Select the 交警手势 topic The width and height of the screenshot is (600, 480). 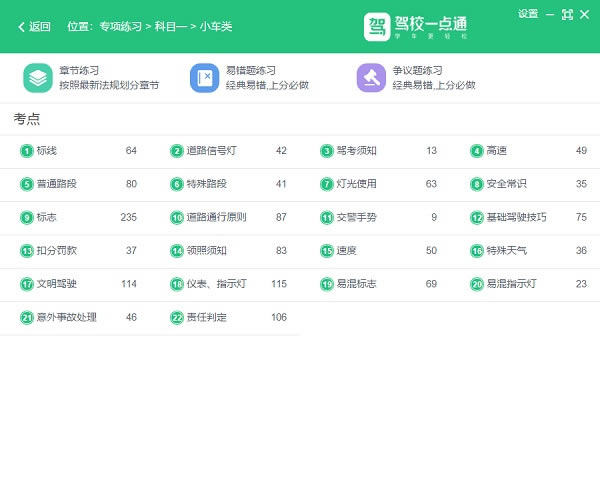point(356,217)
